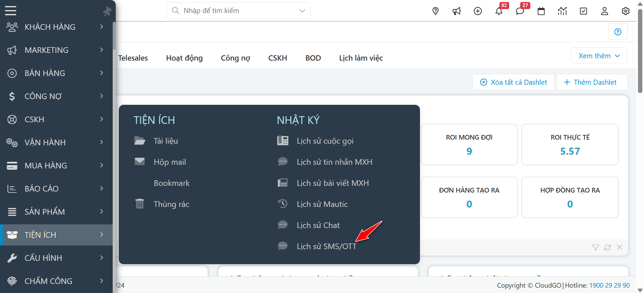Click the search input field
Viewport: 644px width, 293px height.
click(238, 11)
